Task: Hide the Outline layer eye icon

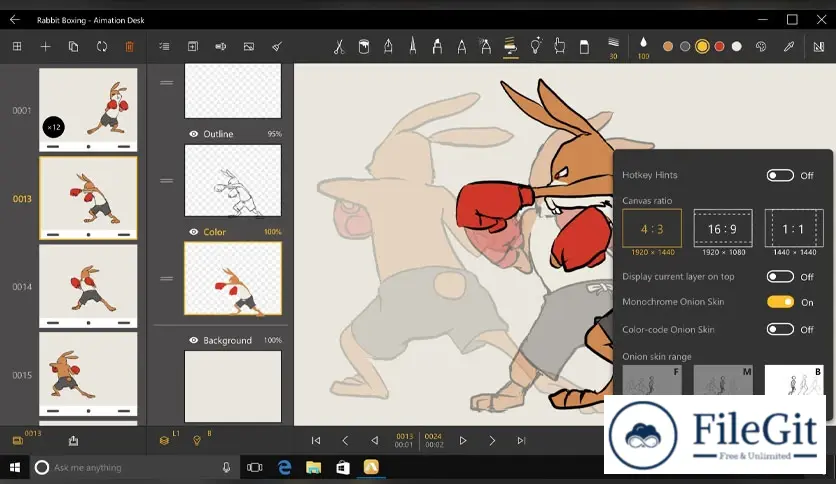Action: click(x=194, y=134)
